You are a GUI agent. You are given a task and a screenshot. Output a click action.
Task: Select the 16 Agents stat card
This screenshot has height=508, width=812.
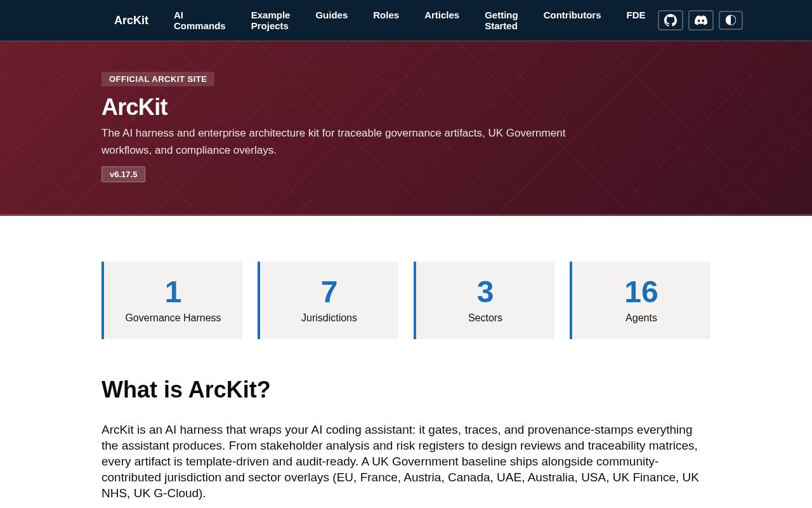click(x=640, y=300)
